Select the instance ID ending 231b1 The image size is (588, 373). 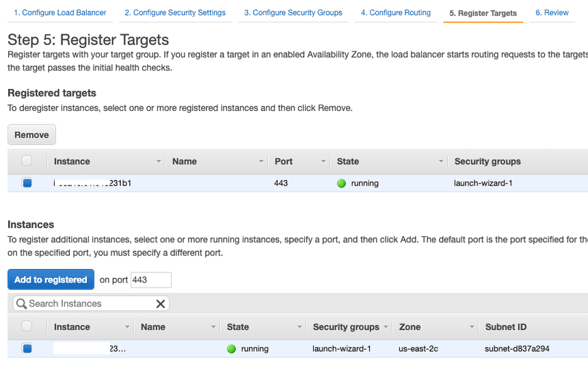pyautogui.click(x=92, y=183)
